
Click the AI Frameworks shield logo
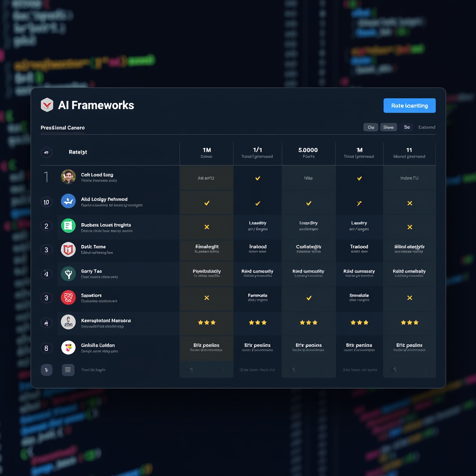[x=47, y=105]
